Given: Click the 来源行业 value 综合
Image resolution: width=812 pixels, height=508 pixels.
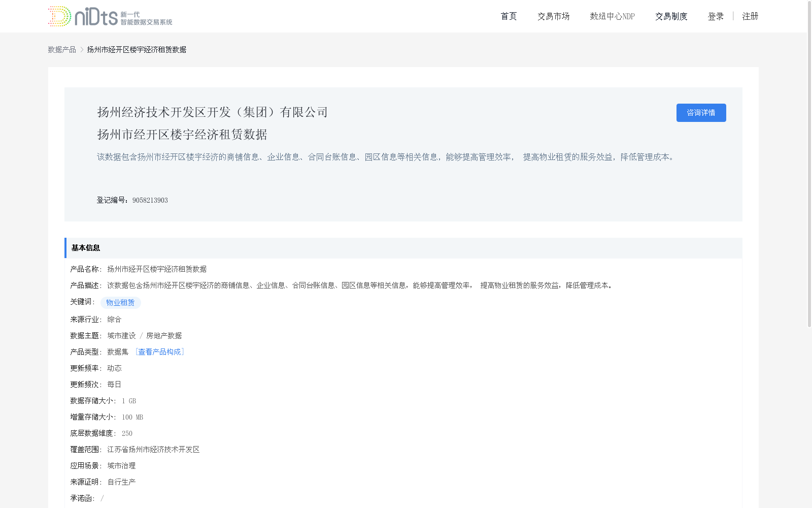Looking at the screenshot, I should pos(114,319).
